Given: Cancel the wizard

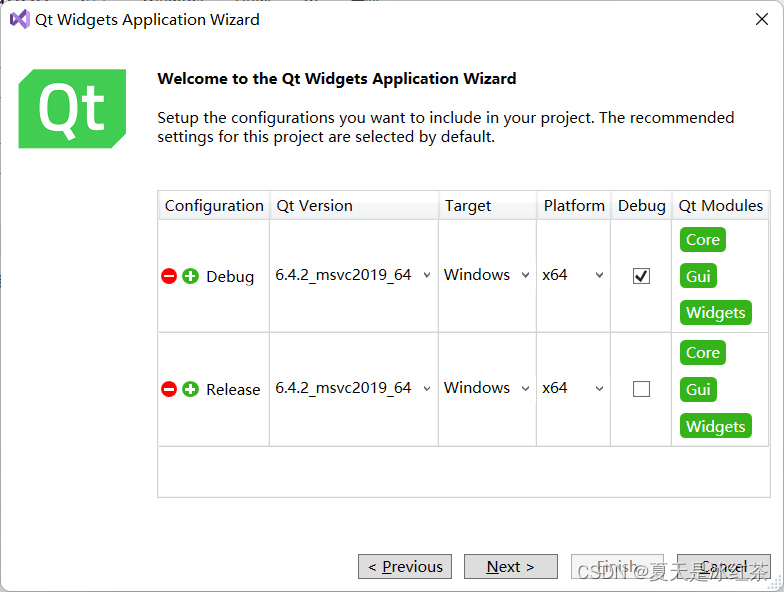Looking at the screenshot, I should coord(724,566).
